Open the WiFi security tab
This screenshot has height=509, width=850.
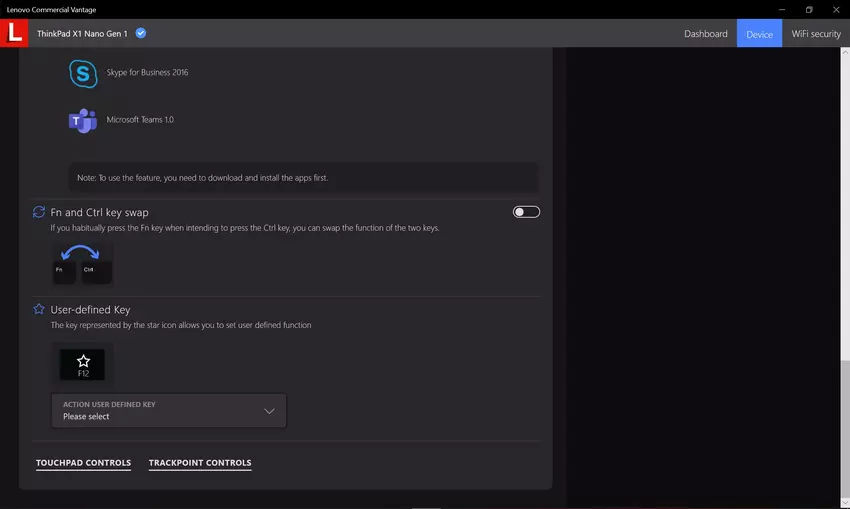815,34
